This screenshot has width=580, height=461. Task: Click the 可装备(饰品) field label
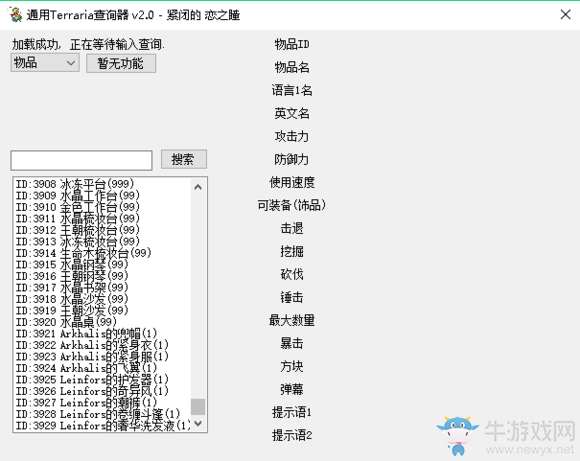pyautogui.click(x=292, y=205)
